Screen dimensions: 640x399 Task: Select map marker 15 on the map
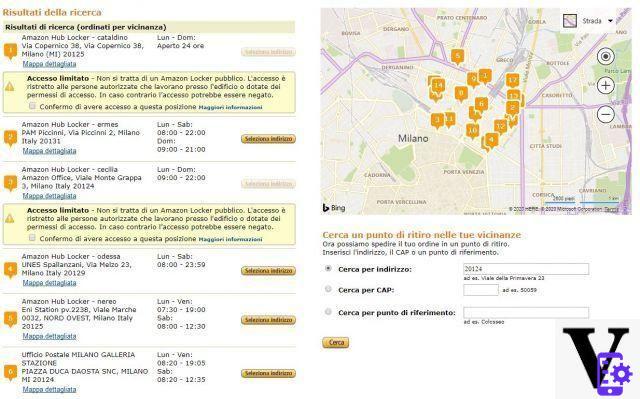pyautogui.click(x=513, y=96)
